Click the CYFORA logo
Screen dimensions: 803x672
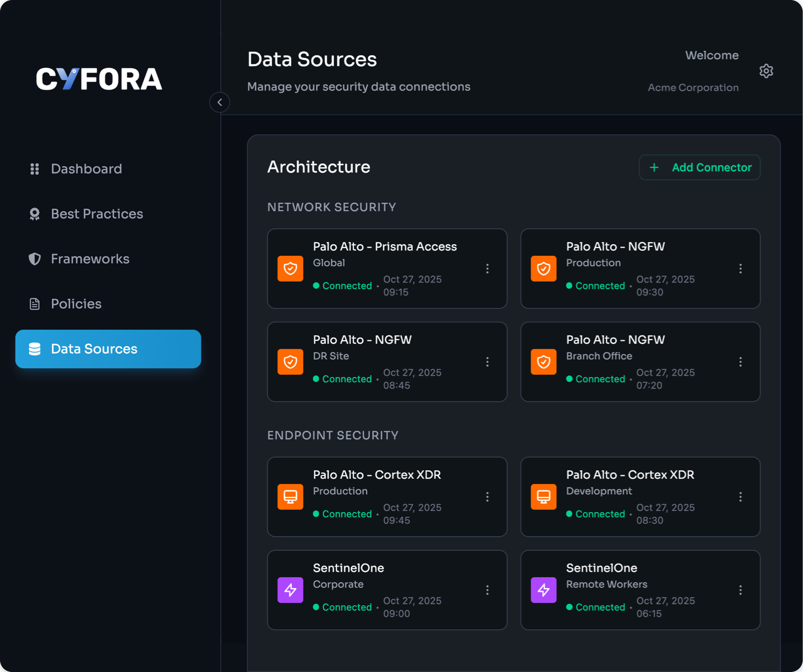[x=99, y=79]
